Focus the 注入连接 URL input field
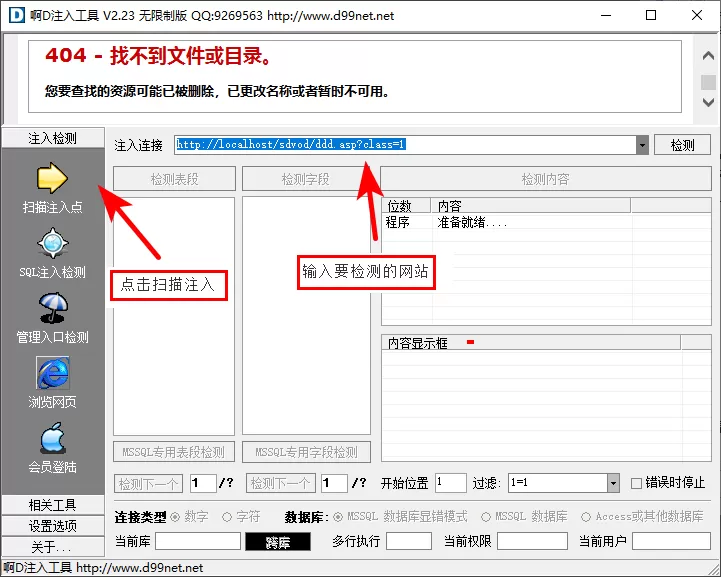 pos(406,145)
